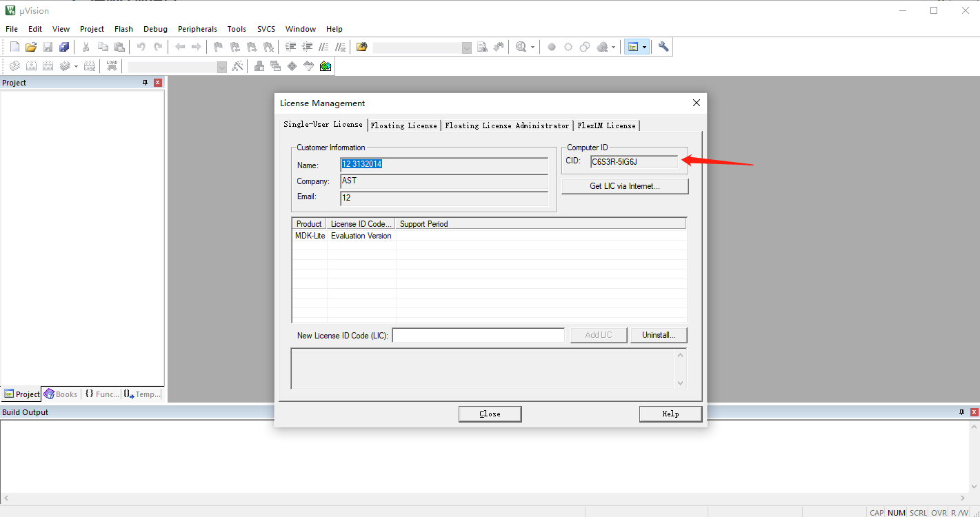Screen dimensions: 980x517
Task: Click the Close button in License Management
Action: click(490, 414)
